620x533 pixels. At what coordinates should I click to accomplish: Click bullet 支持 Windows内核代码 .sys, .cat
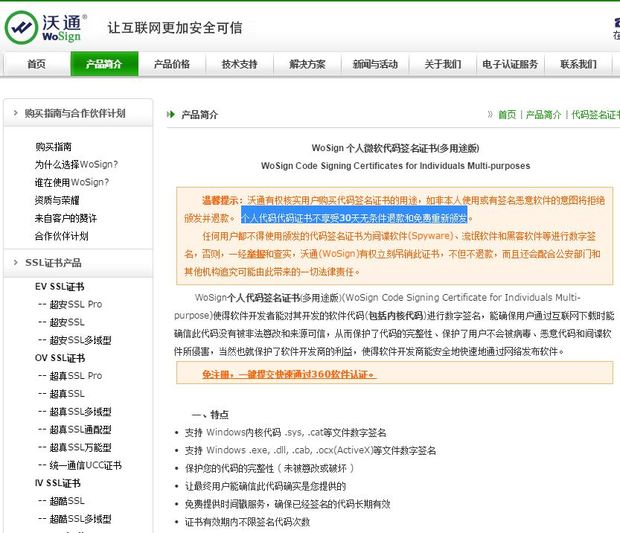[x=285, y=433]
